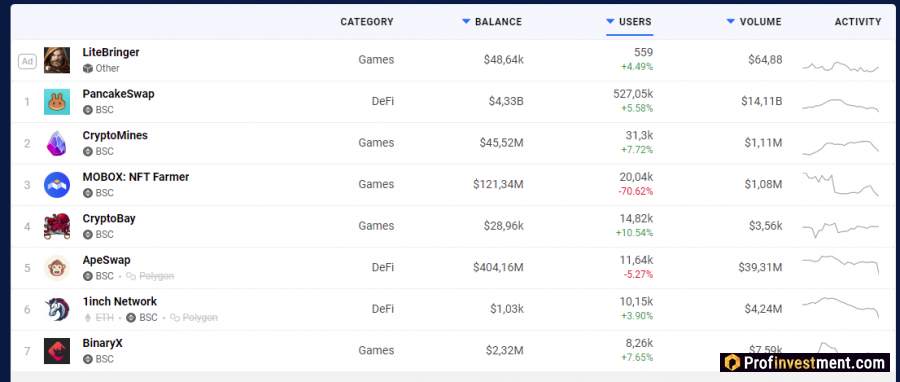The width and height of the screenshot is (900, 382).
Task: Click the CryptoBay balance $28,96k
Action: (503, 226)
